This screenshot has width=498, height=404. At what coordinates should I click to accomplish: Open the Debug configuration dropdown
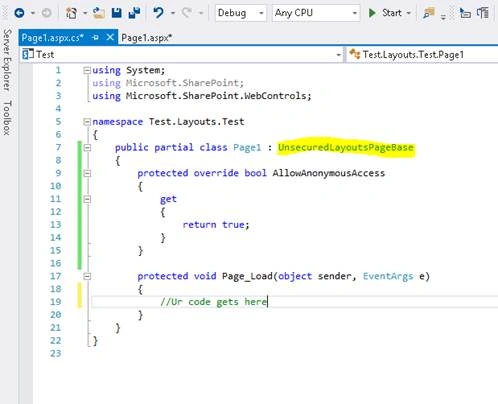click(241, 13)
